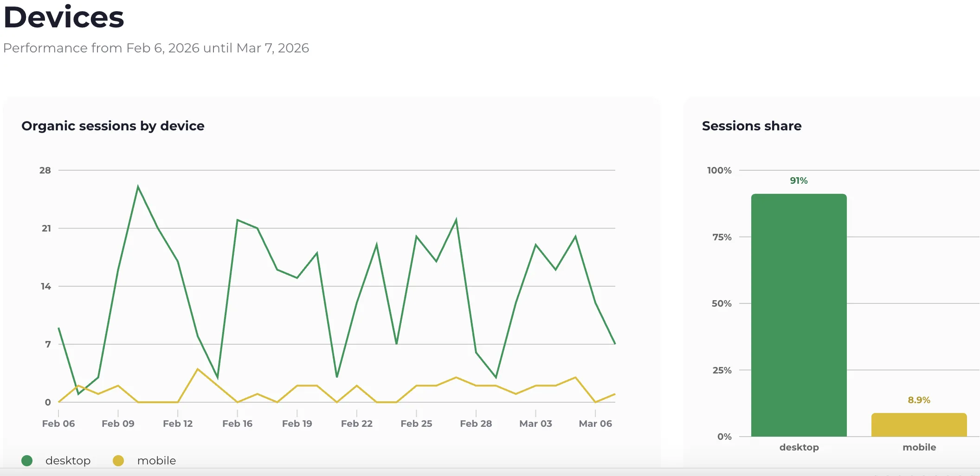Click the Feb 16 axis label
Viewport: 980px width, 476px height.
click(x=237, y=423)
